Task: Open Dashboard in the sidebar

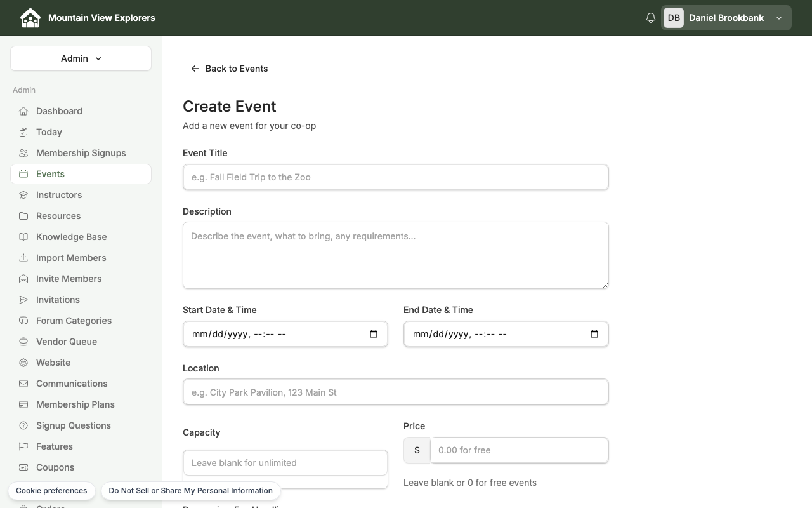Action: pyautogui.click(x=81, y=111)
